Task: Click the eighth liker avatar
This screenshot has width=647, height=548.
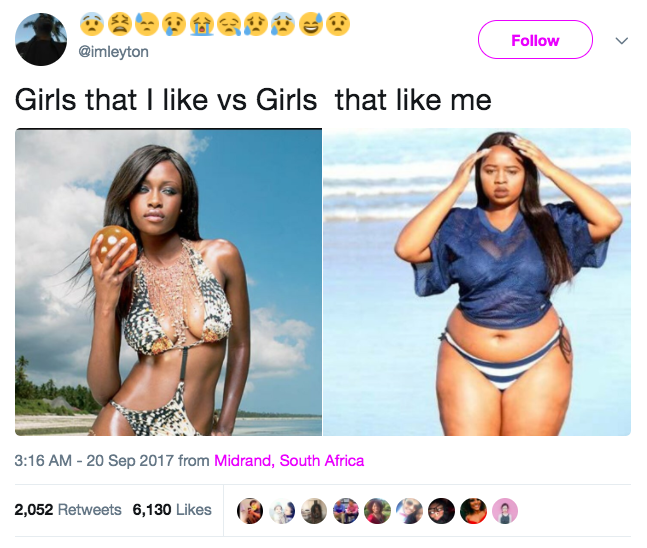Action: click(473, 511)
